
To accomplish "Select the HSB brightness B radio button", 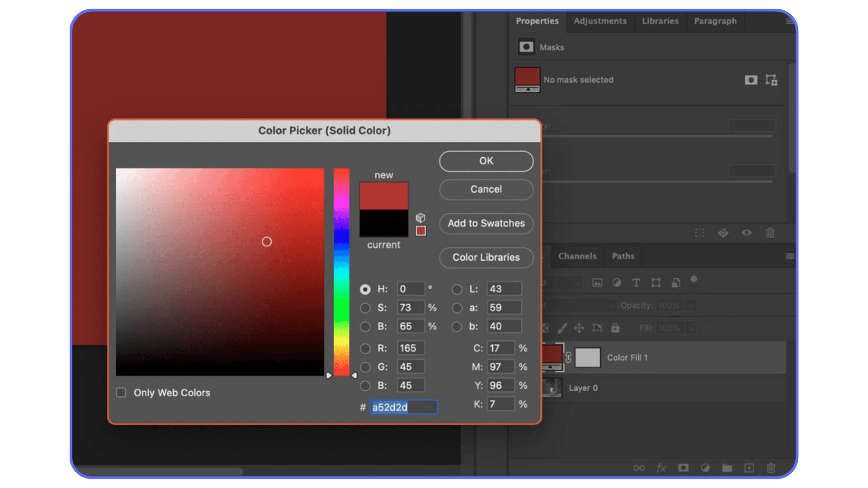I will click(x=365, y=327).
